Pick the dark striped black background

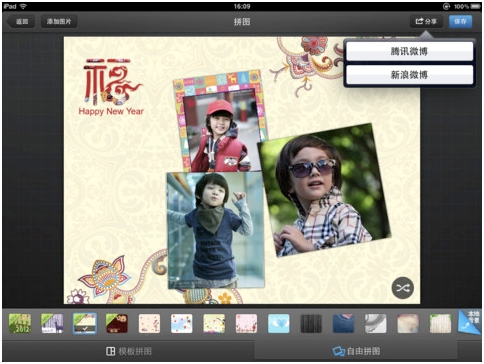tap(311, 323)
